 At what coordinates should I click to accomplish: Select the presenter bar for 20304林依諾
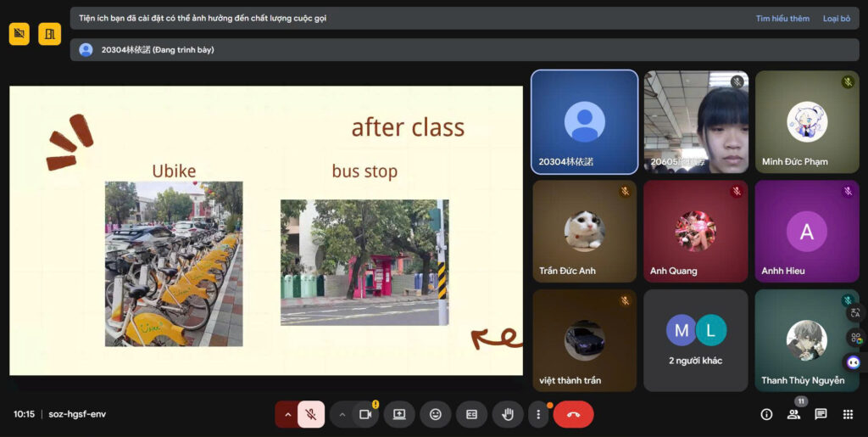pos(297,50)
